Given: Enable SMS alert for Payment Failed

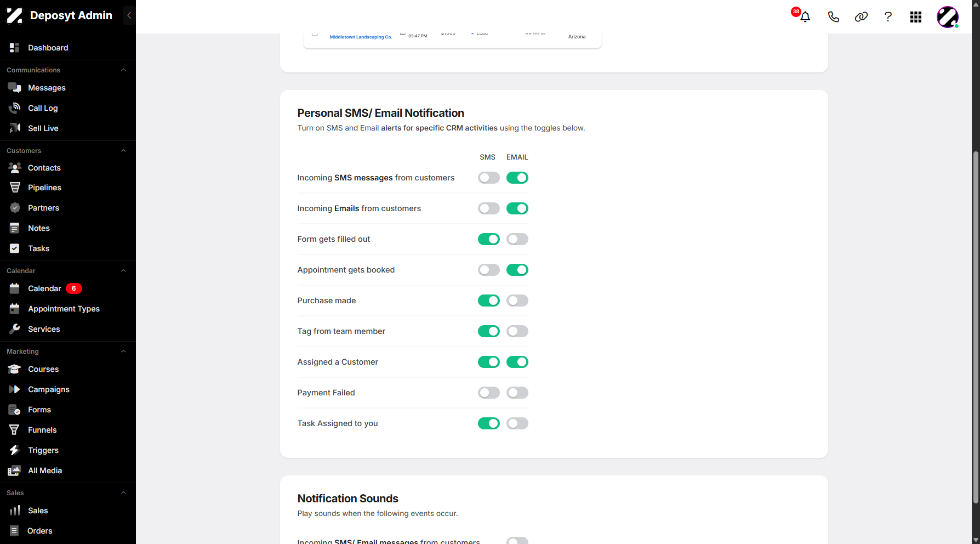Looking at the screenshot, I should coord(488,393).
